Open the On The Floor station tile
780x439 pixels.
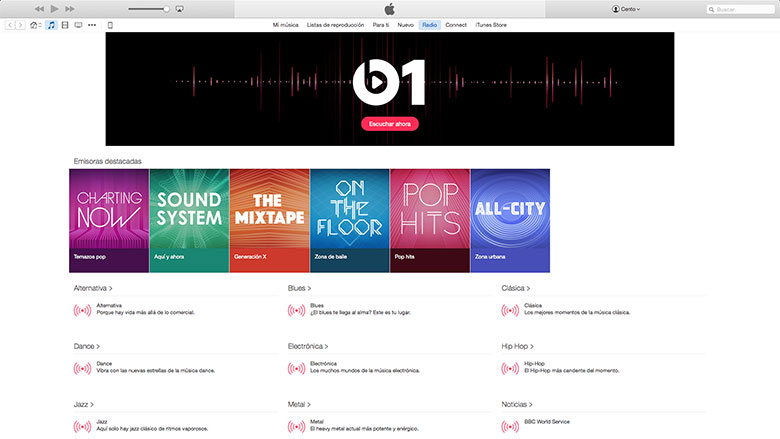(x=350, y=221)
